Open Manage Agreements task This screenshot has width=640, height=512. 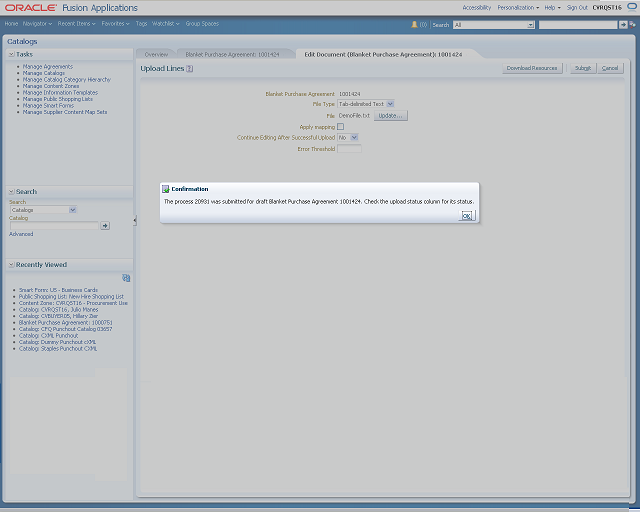coord(48,67)
